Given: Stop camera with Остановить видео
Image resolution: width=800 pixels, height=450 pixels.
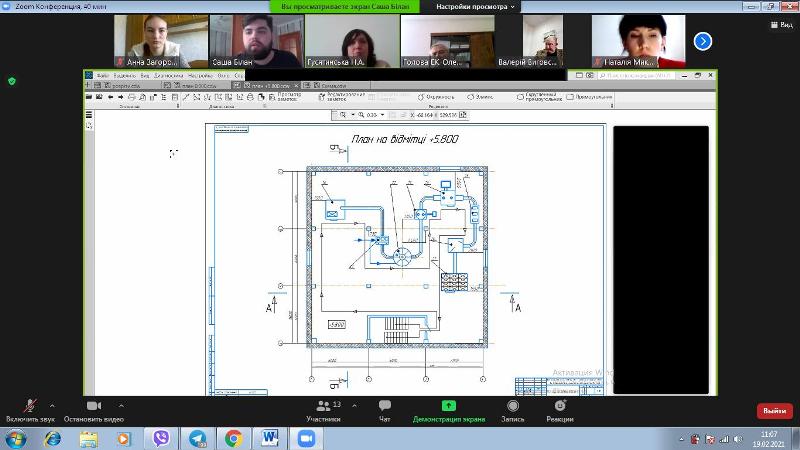Looking at the screenshot, I should point(94,411).
